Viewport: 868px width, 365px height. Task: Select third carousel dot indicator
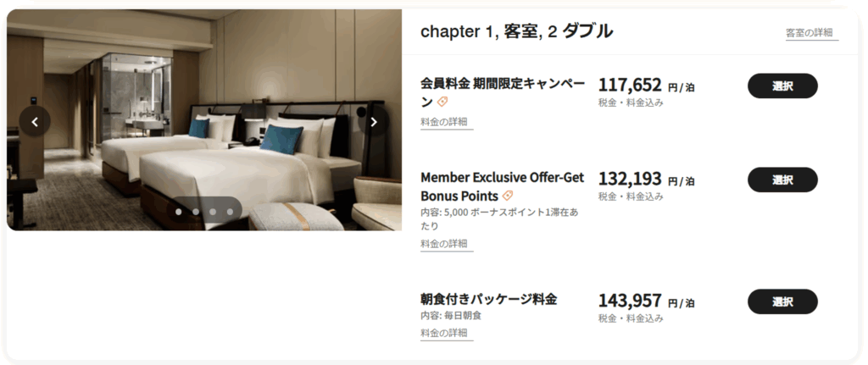point(213,212)
